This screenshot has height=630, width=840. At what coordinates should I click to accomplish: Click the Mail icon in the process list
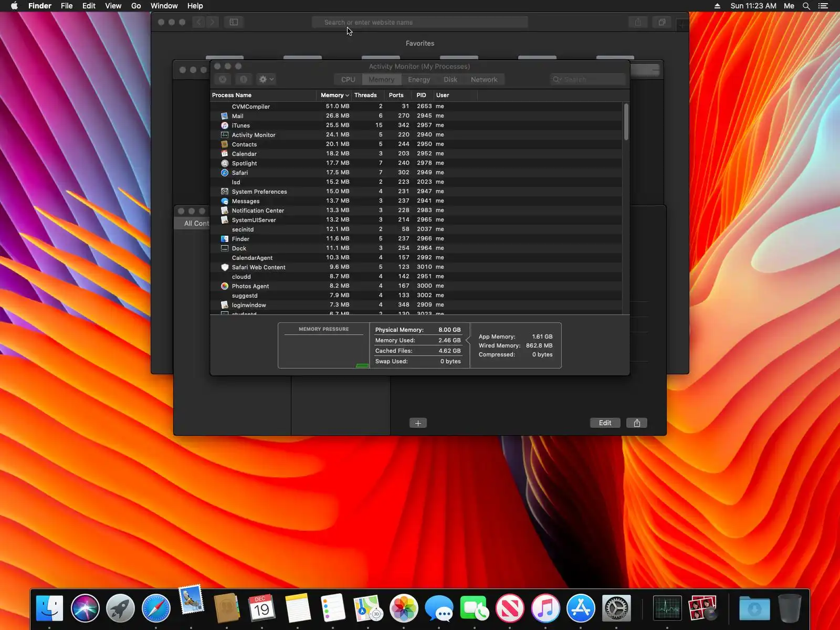[225, 116]
